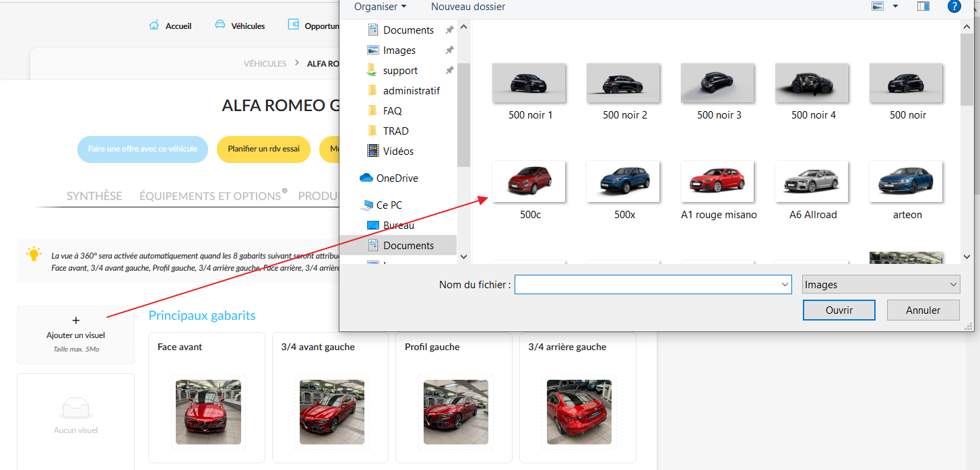Click the 3/4 avant gauche photo
Image resolution: width=980 pixels, height=470 pixels.
pyautogui.click(x=332, y=412)
